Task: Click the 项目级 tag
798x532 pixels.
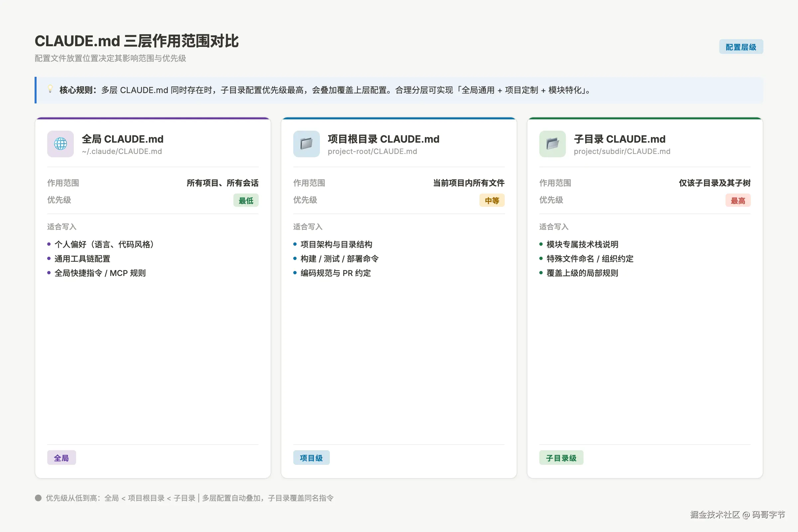Action: coord(311,458)
